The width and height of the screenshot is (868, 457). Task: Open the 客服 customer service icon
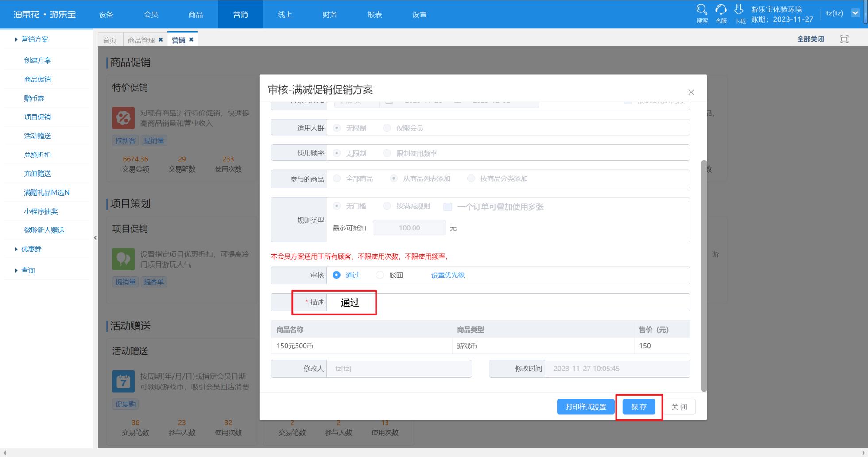click(721, 14)
